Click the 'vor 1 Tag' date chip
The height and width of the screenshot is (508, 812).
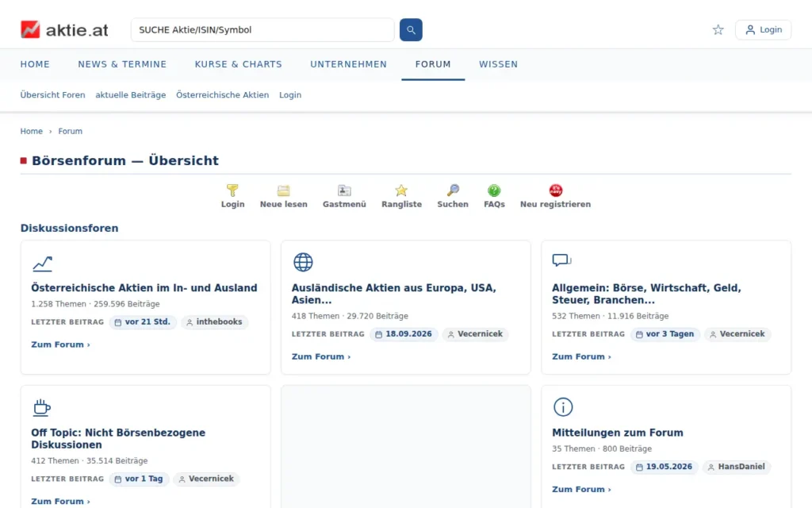coord(140,479)
